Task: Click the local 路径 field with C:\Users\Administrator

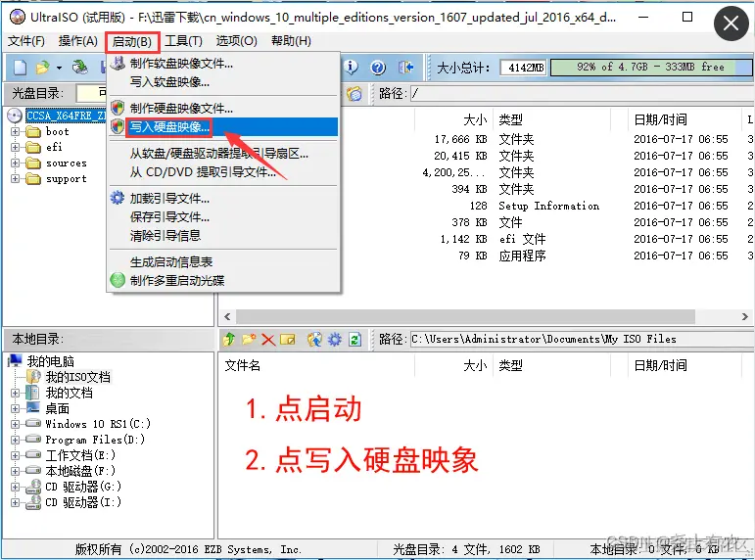Action: click(582, 340)
